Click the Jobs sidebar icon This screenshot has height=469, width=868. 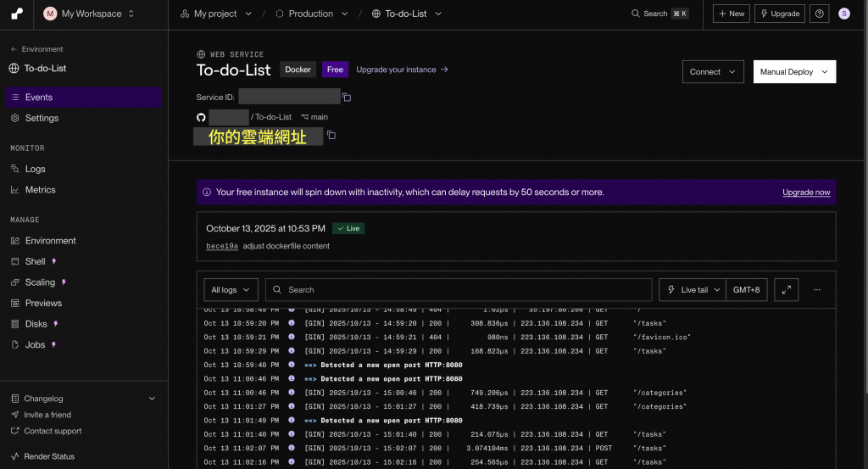click(15, 345)
